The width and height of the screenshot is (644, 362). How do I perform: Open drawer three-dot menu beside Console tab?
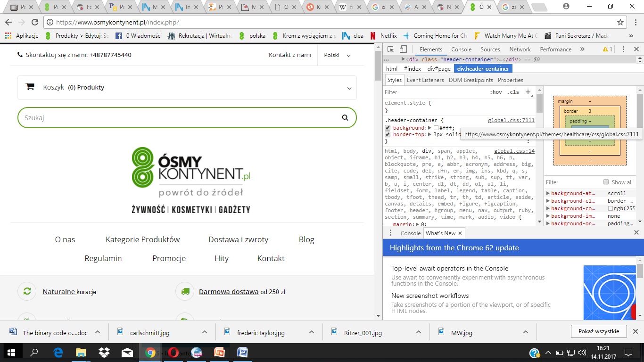(x=390, y=233)
